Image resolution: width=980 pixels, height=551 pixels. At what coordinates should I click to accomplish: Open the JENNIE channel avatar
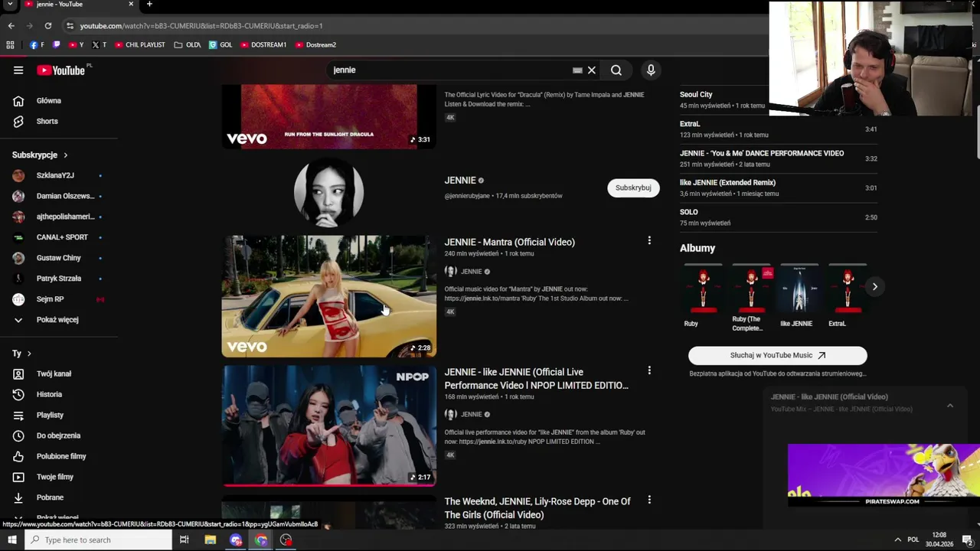tap(329, 193)
